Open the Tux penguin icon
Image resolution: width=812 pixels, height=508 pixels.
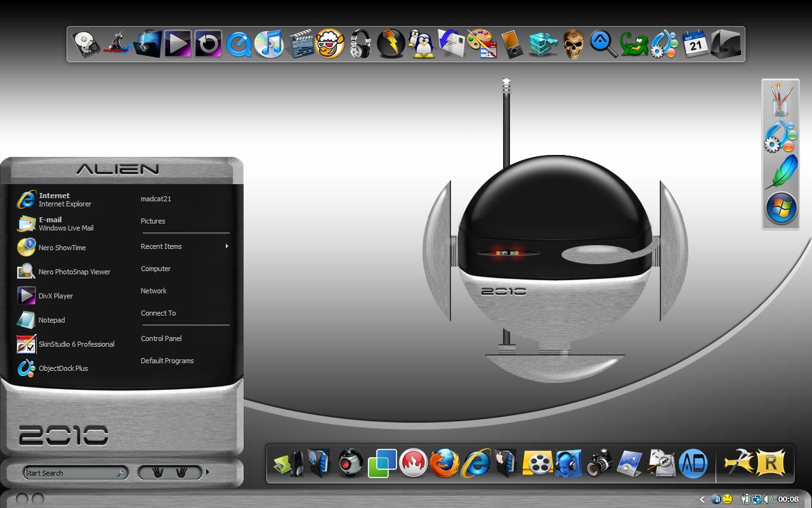pyautogui.click(x=421, y=44)
